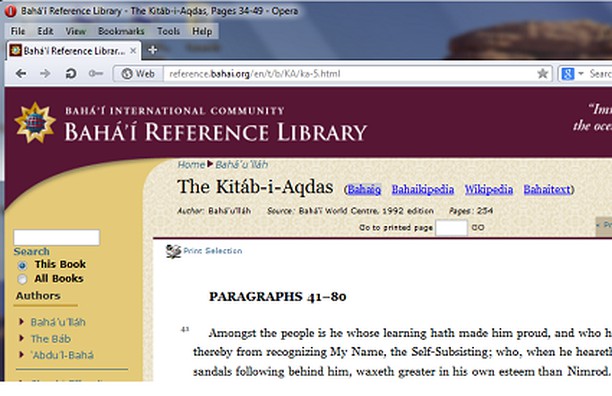Expand The Báb author arrow
Viewport: 612px width, 396px height.
pos(21,338)
